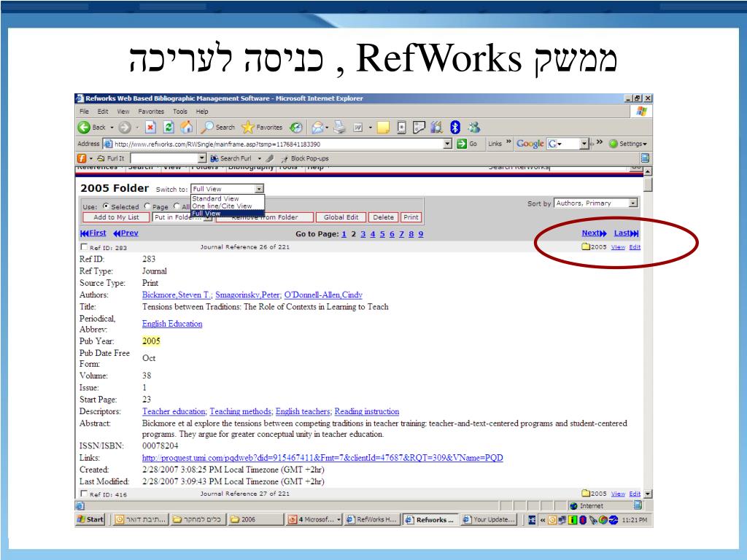Click the Bluetooth icon in toolbar
The width and height of the screenshot is (747, 560).
coord(455,127)
